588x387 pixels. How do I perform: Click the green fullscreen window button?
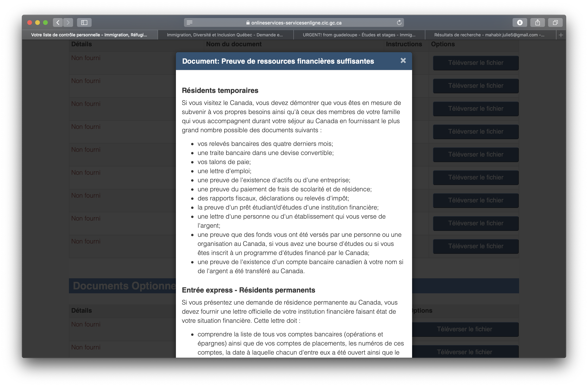tap(45, 23)
